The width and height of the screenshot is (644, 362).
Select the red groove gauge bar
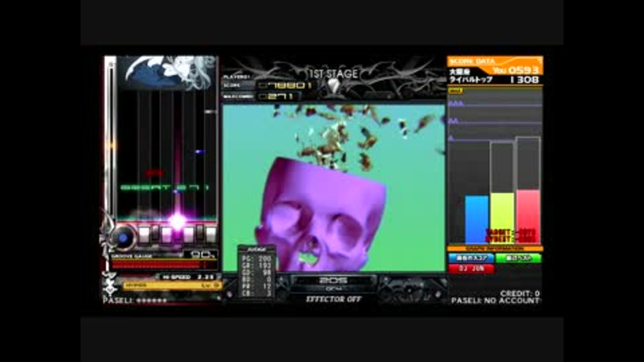[159, 265]
